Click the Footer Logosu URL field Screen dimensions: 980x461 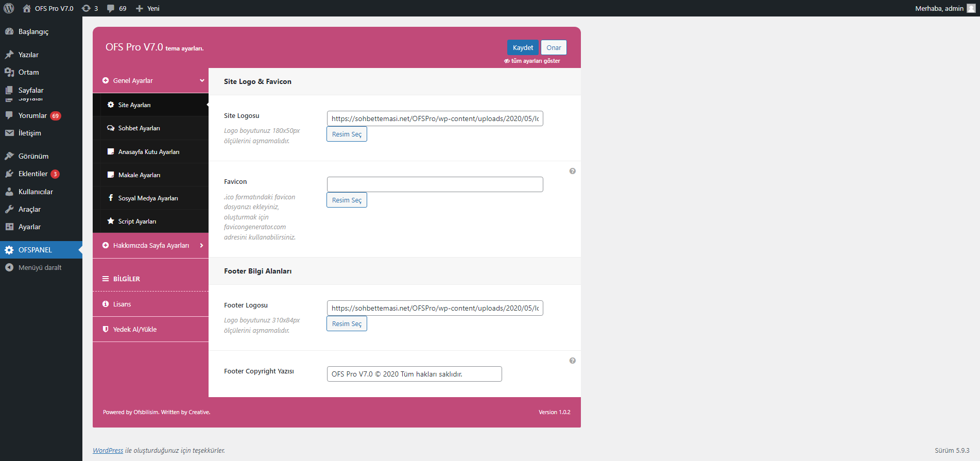pos(435,308)
